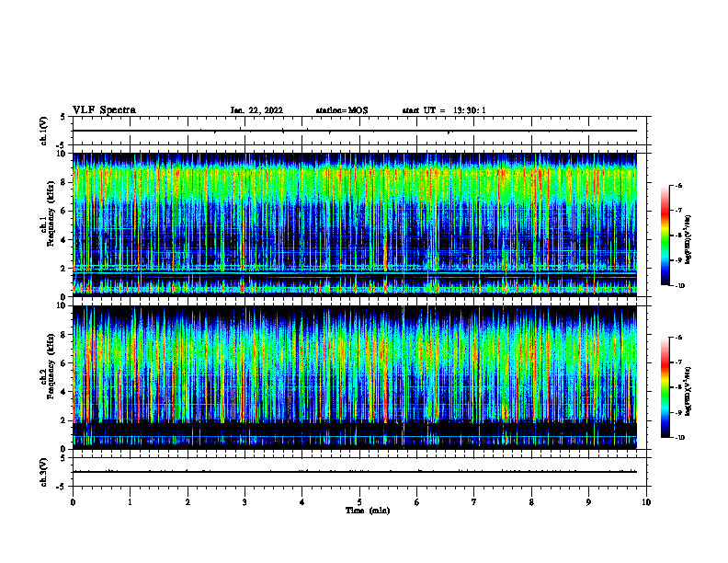Screen dimensions: 728x563
Task: Click the "start UT = 13:30: 1" text
Action: coord(444,110)
